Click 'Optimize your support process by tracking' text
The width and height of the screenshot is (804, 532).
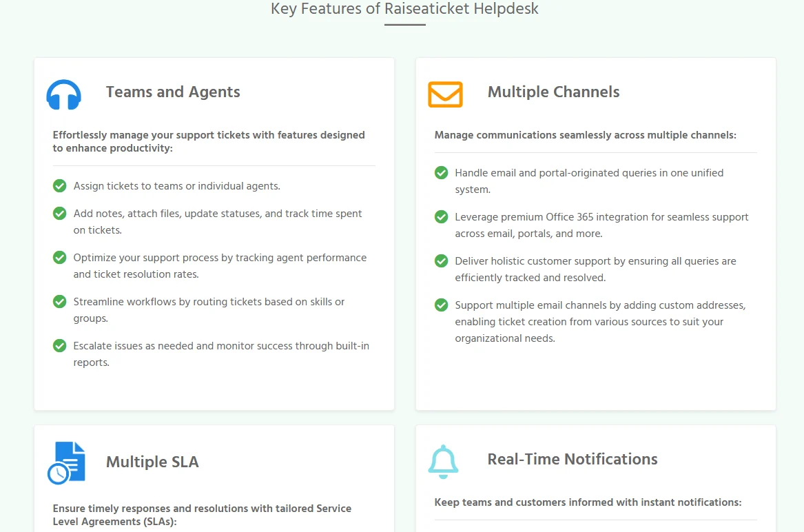220,266
